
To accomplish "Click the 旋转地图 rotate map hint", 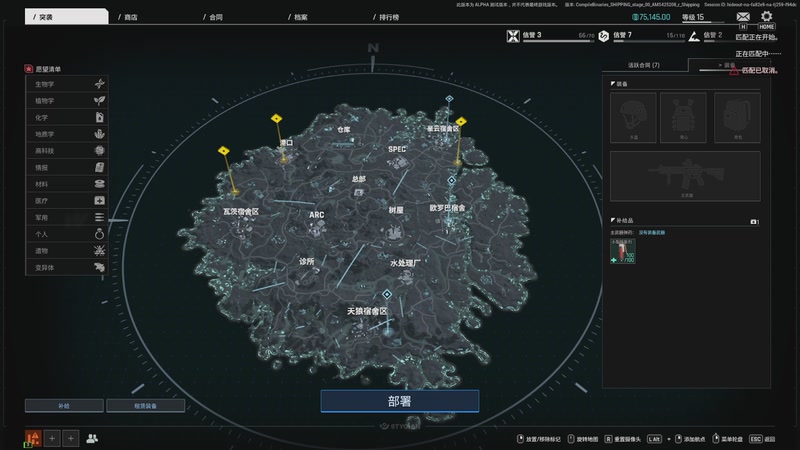I will (583, 439).
